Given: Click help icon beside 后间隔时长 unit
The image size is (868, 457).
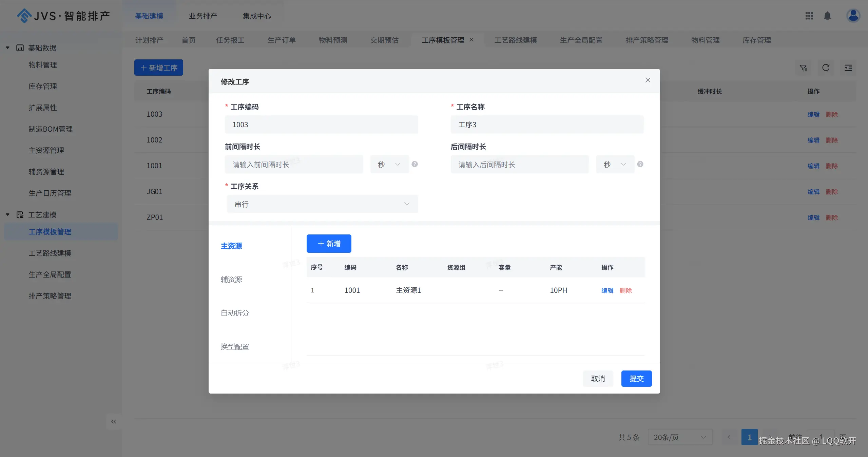Looking at the screenshot, I should pyautogui.click(x=640, y=164).
